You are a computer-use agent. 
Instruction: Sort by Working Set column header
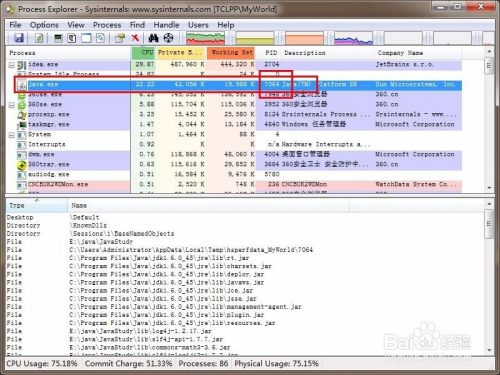click(x=231, y=53)
